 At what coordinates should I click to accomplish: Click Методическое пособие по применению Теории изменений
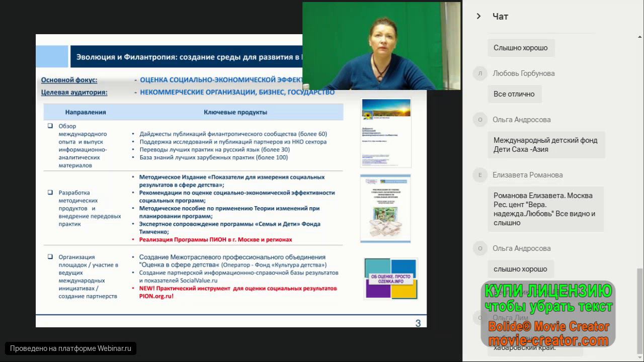[x=229, y=212]
